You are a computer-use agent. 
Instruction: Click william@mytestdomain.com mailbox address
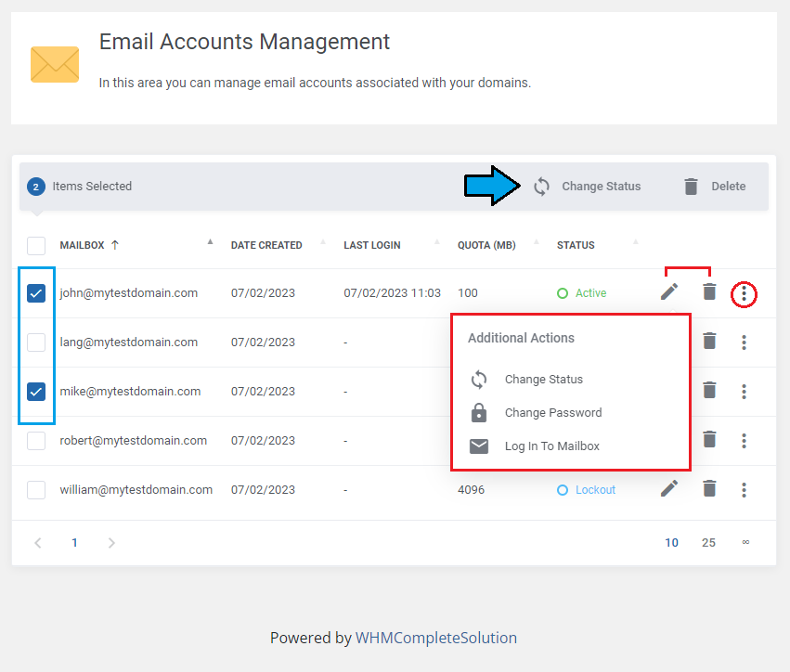136,490
